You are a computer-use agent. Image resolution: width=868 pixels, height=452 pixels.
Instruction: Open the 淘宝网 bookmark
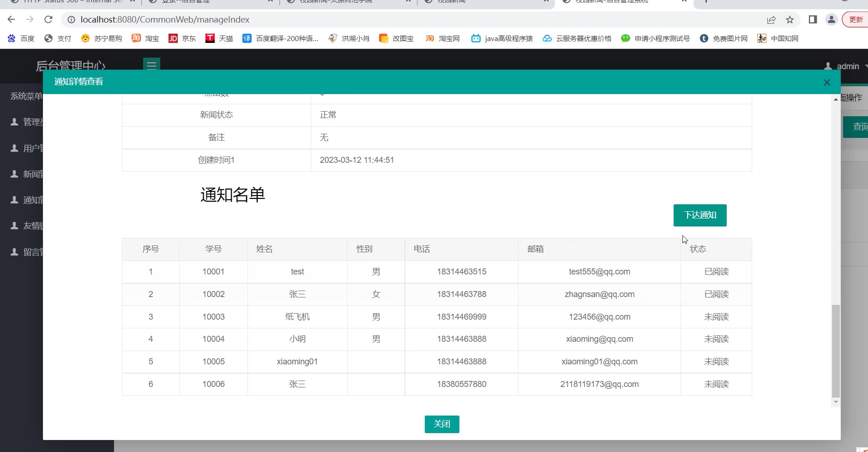[x=443, y=38]
